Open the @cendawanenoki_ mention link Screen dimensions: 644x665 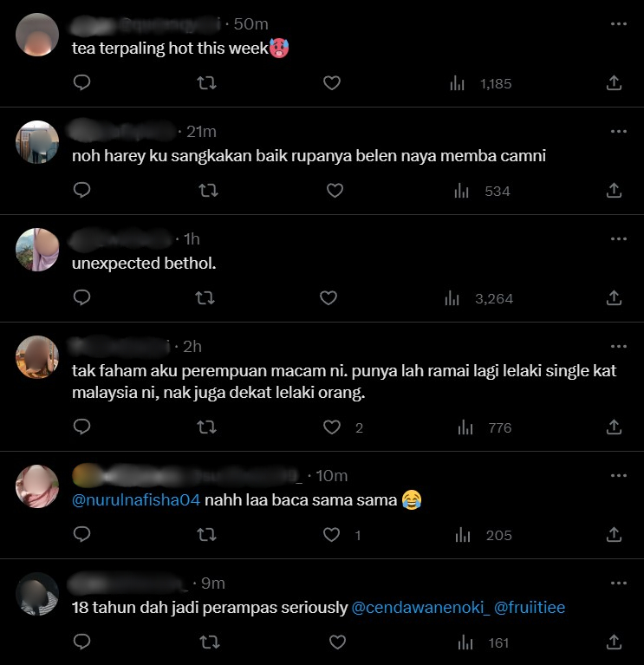(420, 608)
